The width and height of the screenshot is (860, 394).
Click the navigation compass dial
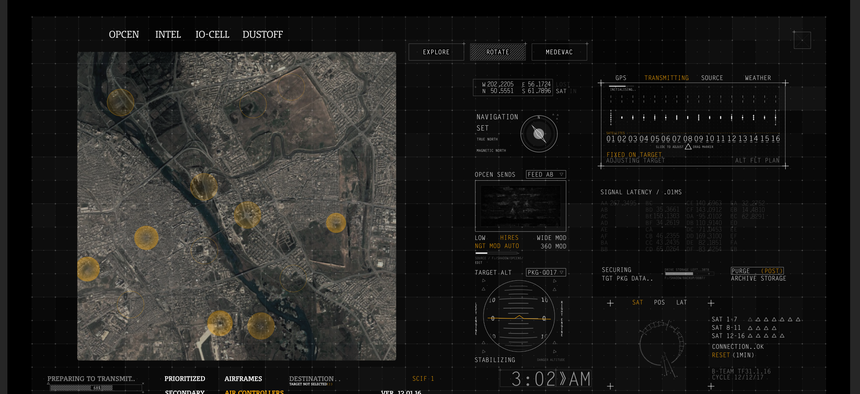coord(539,133)
